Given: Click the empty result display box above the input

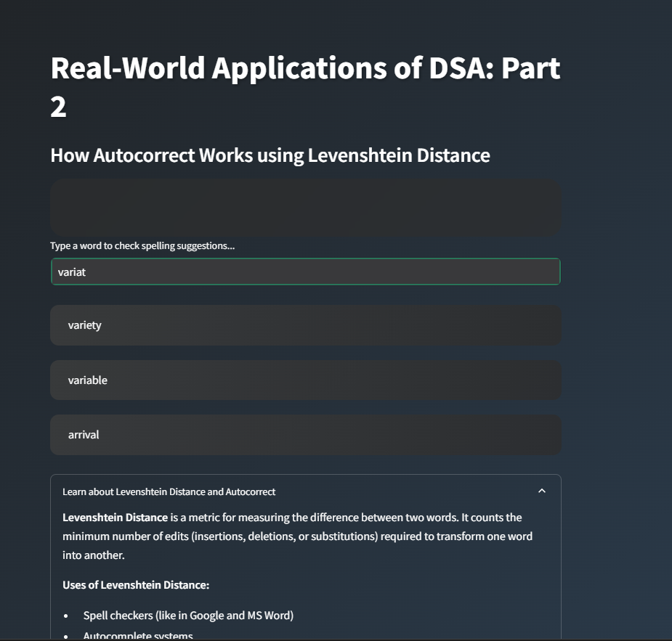Looking at the screenshot, I should coord(305,207).
